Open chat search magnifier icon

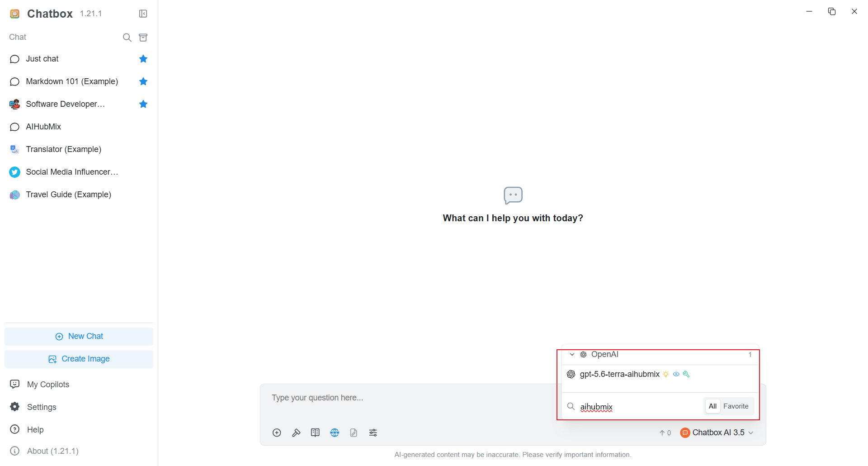pyautogui.click(x=127, y=37)
